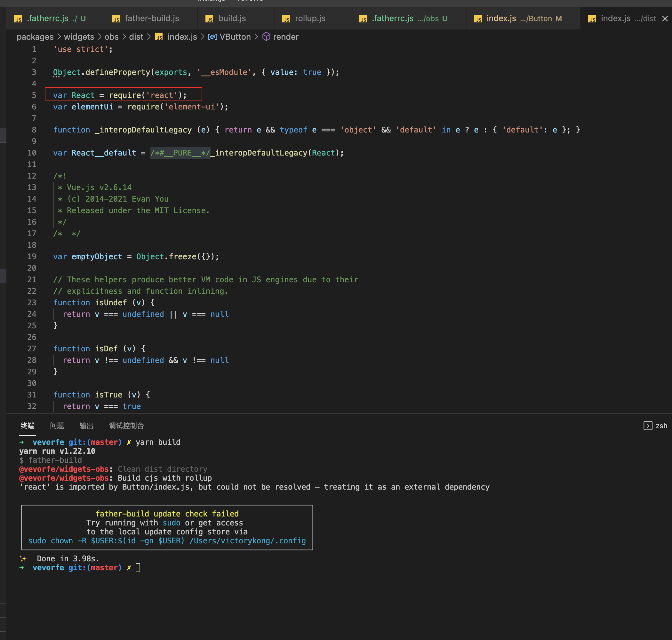Image resolution: width=672 pixels, height=640 pixels.
Task: Click the U status letter on .fatherrc.js tab
Action: click(x=83, y=19)
